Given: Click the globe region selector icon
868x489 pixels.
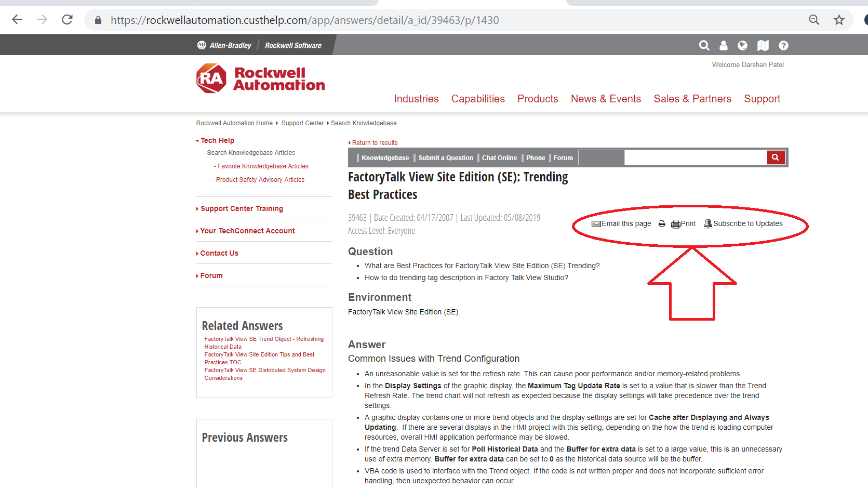Looking at the screenshot, I should [742, 46].
